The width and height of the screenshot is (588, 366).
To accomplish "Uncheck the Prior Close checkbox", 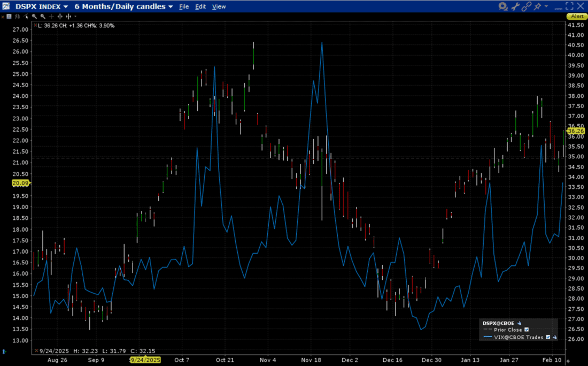I will (x=527, y=330).
